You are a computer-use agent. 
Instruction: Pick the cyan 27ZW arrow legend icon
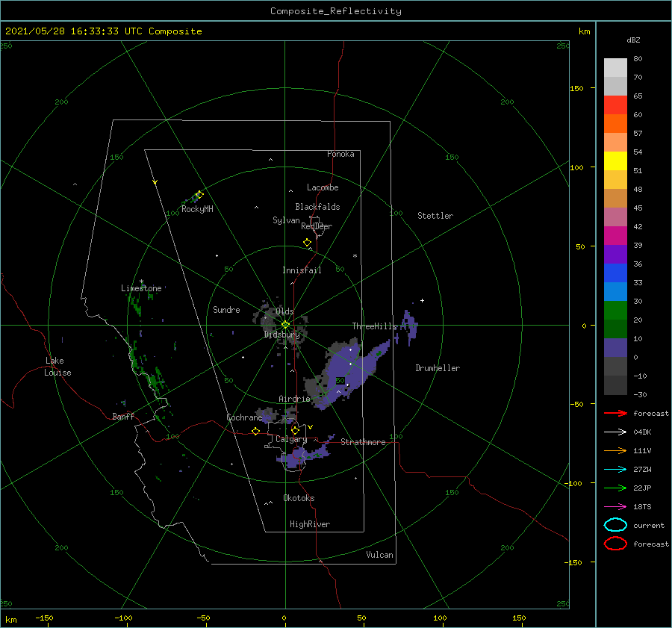(615, 470)
